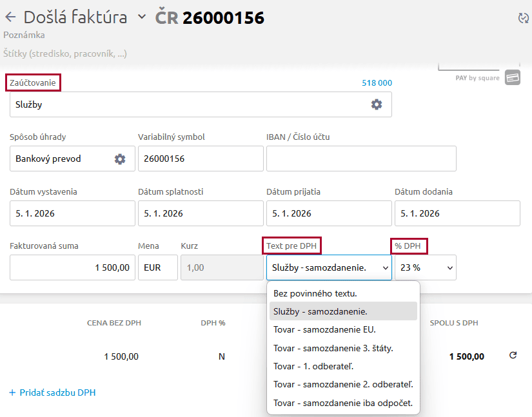Viewport: 532px width, 417px height.
Task: Click 'Pridať sadzbu DPH' link
Action: [x=52, y=393]
